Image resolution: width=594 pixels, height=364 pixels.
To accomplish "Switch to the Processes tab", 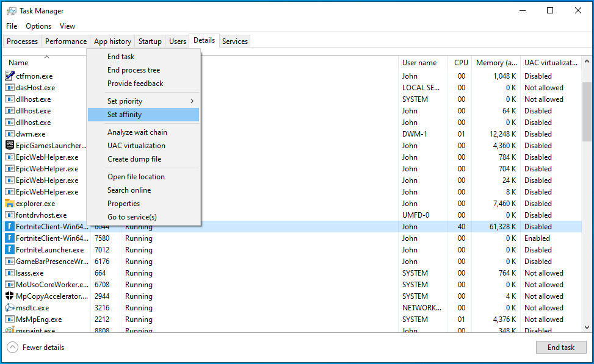I will (23, 41).
